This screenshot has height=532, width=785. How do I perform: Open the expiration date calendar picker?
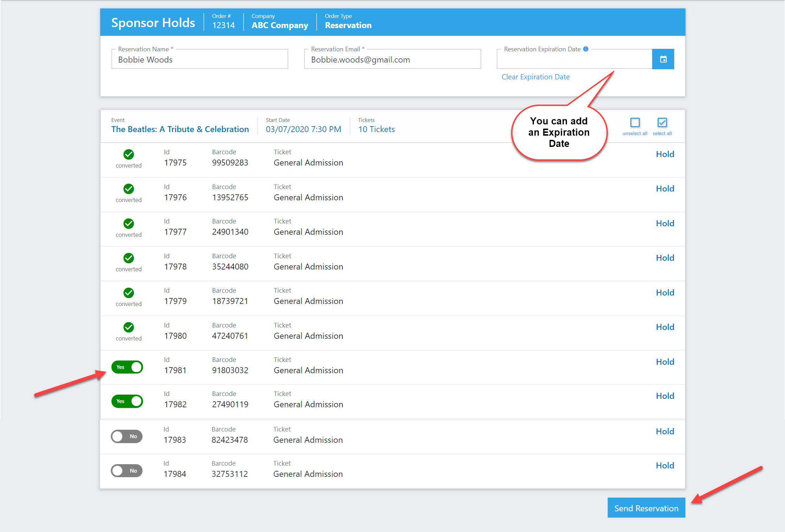pyautogui.click(x=663, y=59)
